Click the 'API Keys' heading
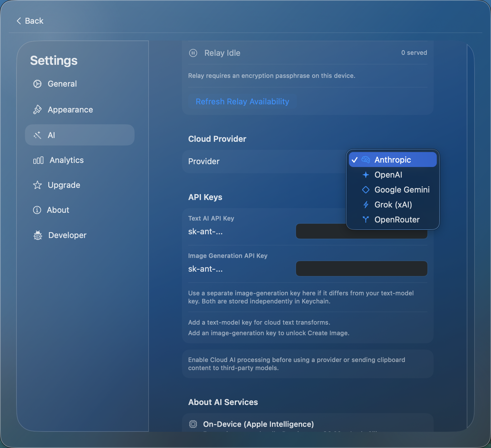 click(205, 197)
